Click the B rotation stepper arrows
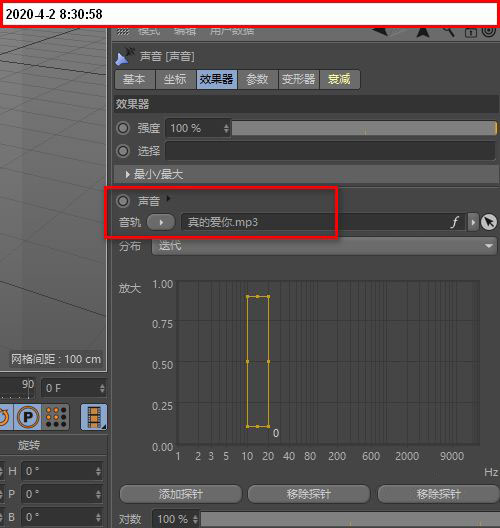The height and width of the screenshot is (528, 500). (98, 517)
